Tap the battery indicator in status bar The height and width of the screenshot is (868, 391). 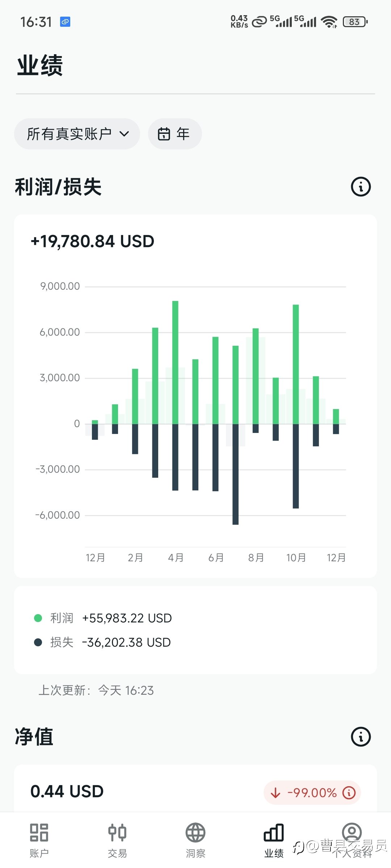click(355, 22)
